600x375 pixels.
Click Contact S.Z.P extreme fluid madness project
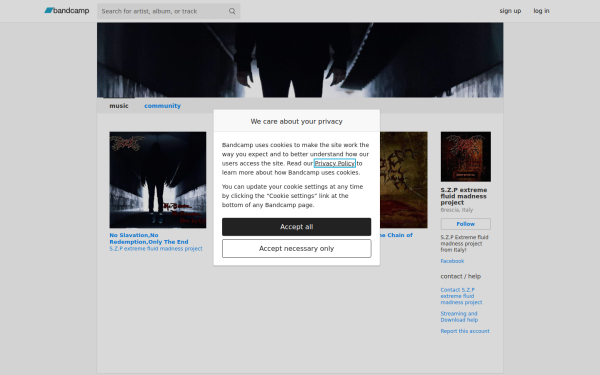point(461,296)
